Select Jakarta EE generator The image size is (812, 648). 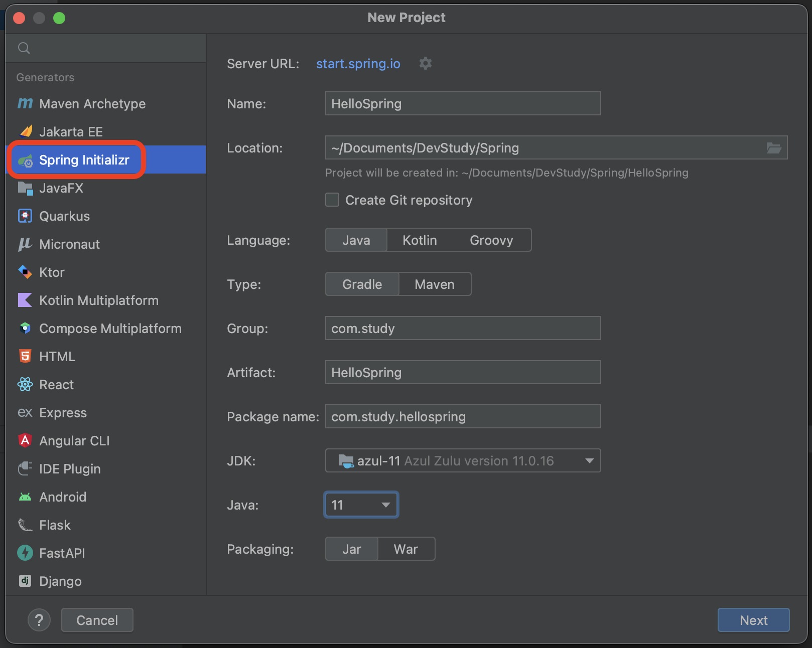[105, 132]
